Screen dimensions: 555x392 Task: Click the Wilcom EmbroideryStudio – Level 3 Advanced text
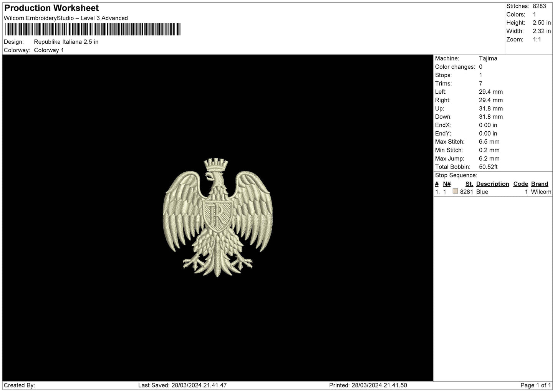pos(66,18)
